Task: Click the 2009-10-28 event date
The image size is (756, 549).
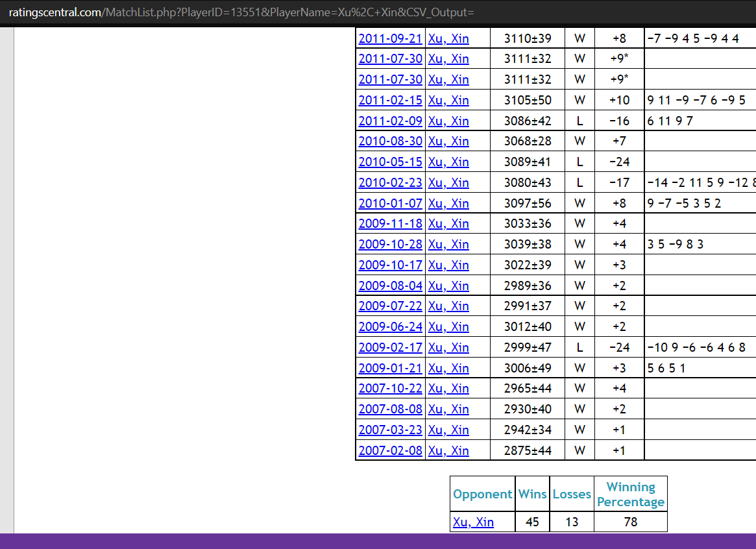Action: pos(390,244)
